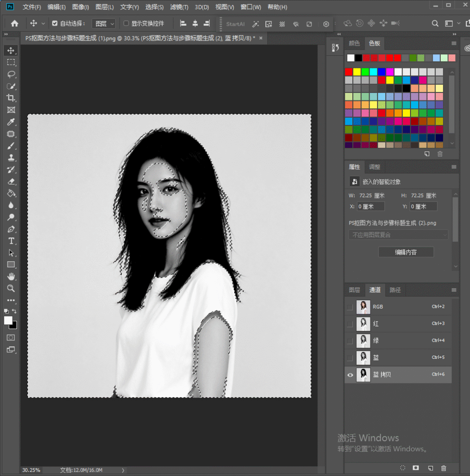Set the foreground color swatch
The width and height of the screenshot is (470, 476).
[8, 321]
